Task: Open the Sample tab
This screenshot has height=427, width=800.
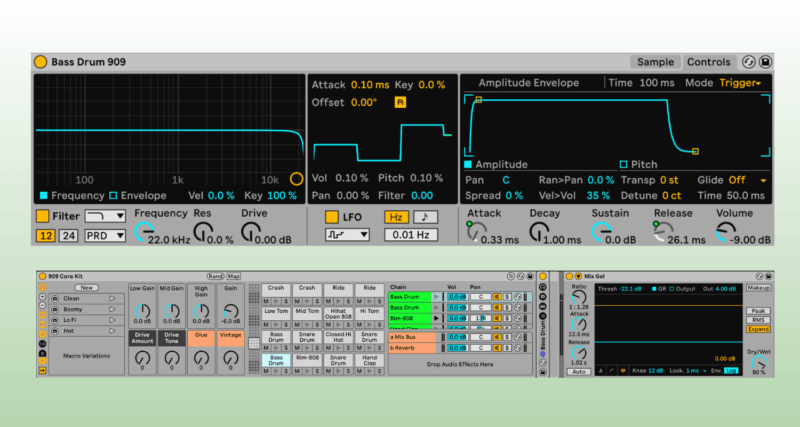Action: point(656,62)
